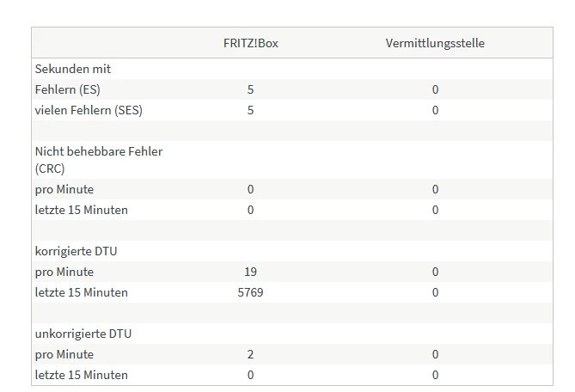Select "letzte 15 Minuten" under korrigierte DTU
The image size is (575, 392).
[x=81, y=292]
